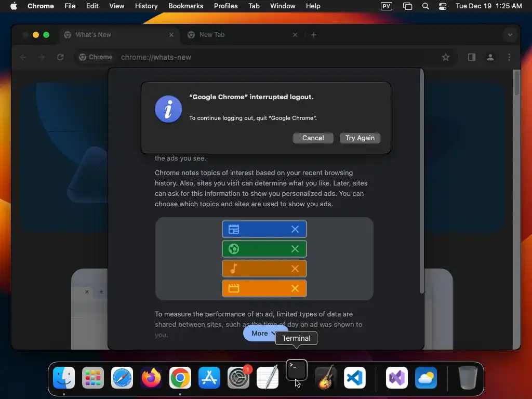Reload the page

60,57
